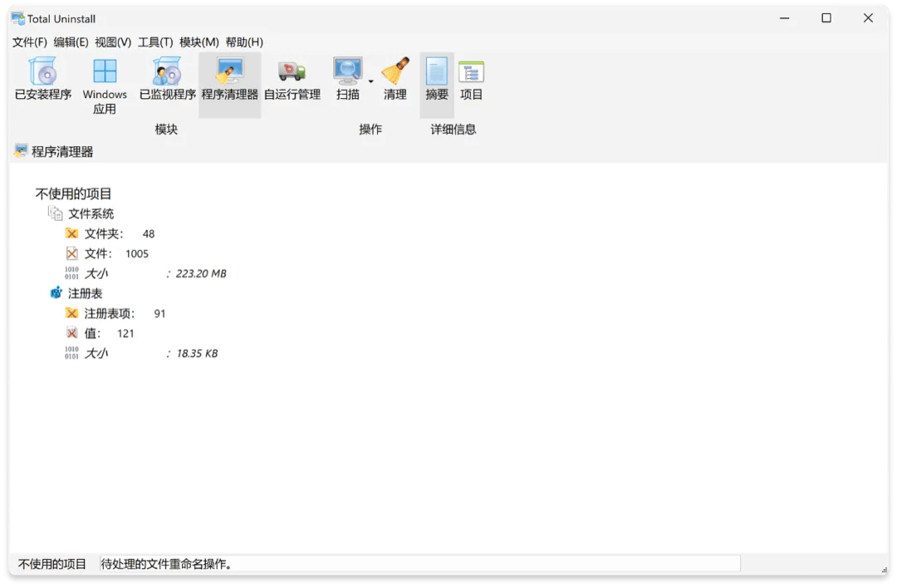The height and width of the screenshot is (588, 897).
Task: Collapse the 文件系统 tree node
Action: coord(91,214)
